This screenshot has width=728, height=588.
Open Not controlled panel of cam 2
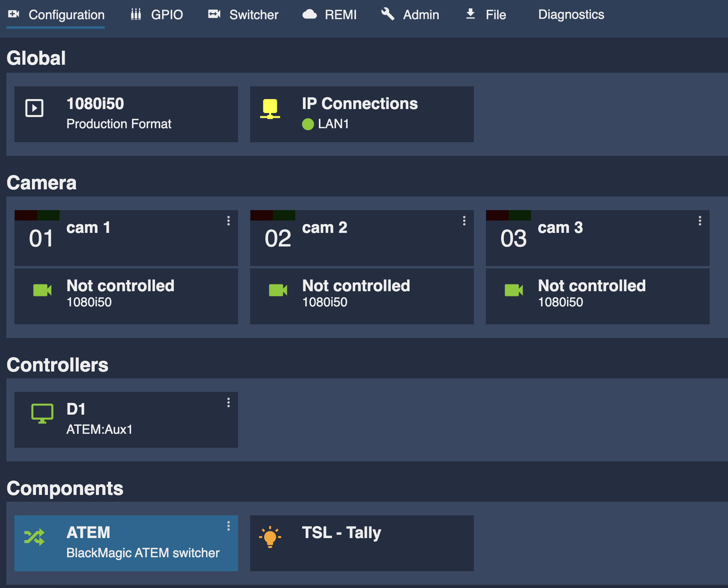coord(362,296)
